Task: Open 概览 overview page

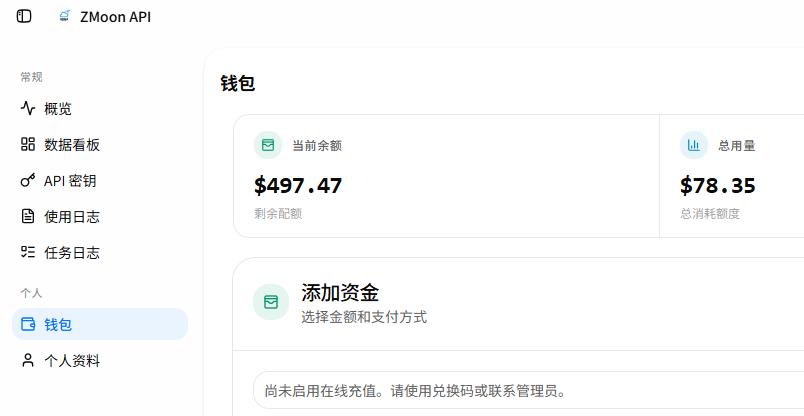Action: click(100, 109)
